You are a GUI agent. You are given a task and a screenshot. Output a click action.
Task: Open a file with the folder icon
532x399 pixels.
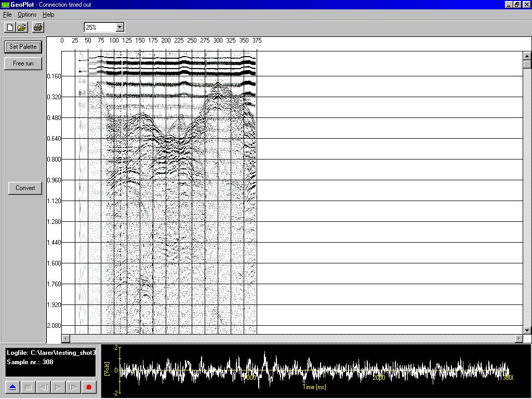(22, 27)
